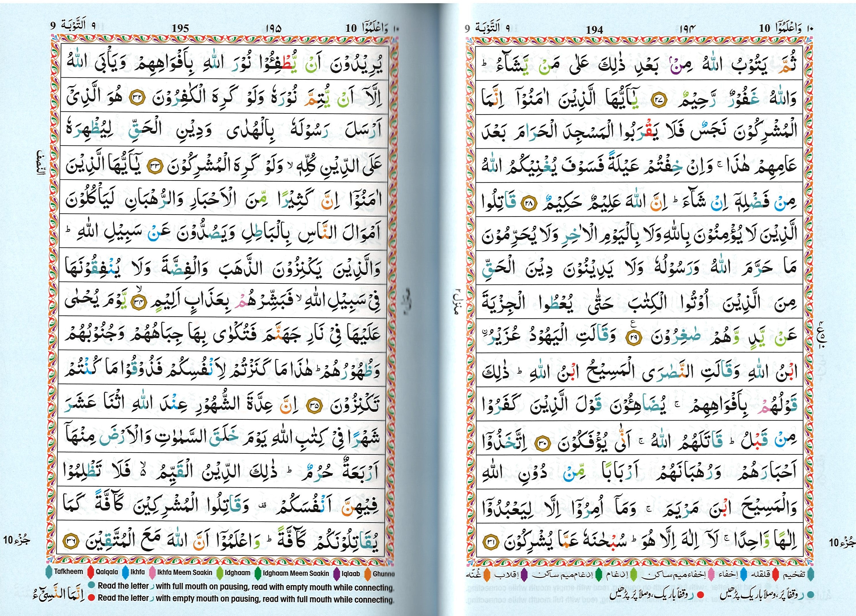The height and width of the screenshot is (616, 856).
Task: Click the red dot beside English reading note
Action: [x=91, y=598]
